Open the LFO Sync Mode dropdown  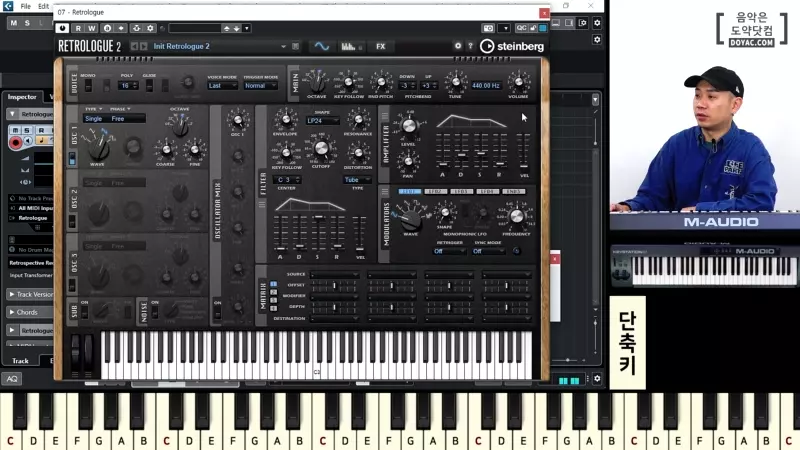(488, 252)
